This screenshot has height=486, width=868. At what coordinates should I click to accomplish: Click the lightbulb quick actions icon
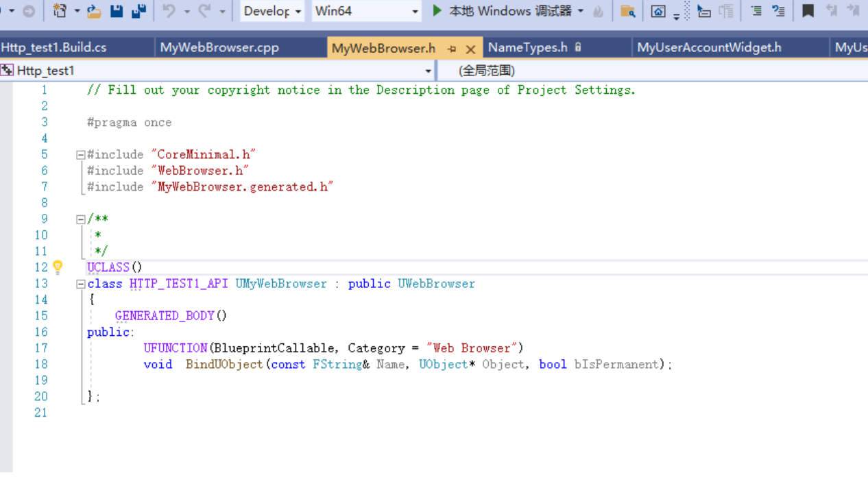tap(58, 267)
